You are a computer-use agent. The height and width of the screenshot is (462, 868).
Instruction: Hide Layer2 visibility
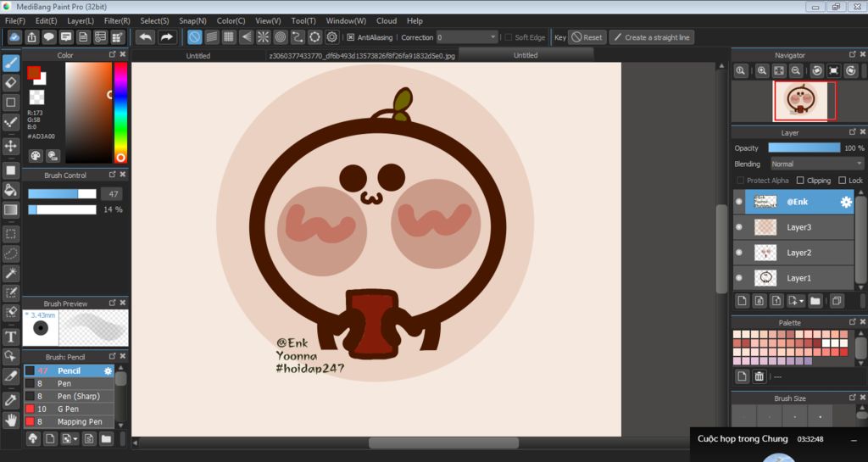pos(738,253)
